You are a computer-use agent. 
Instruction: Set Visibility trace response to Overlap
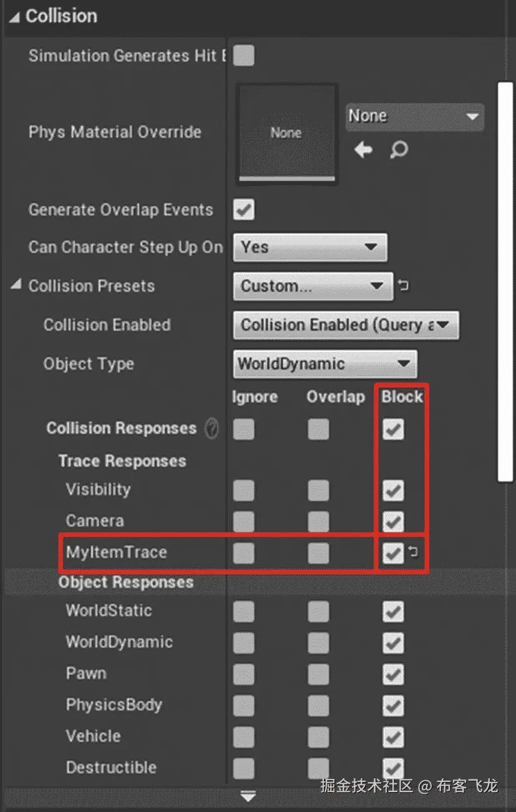(x=319, y=490)
